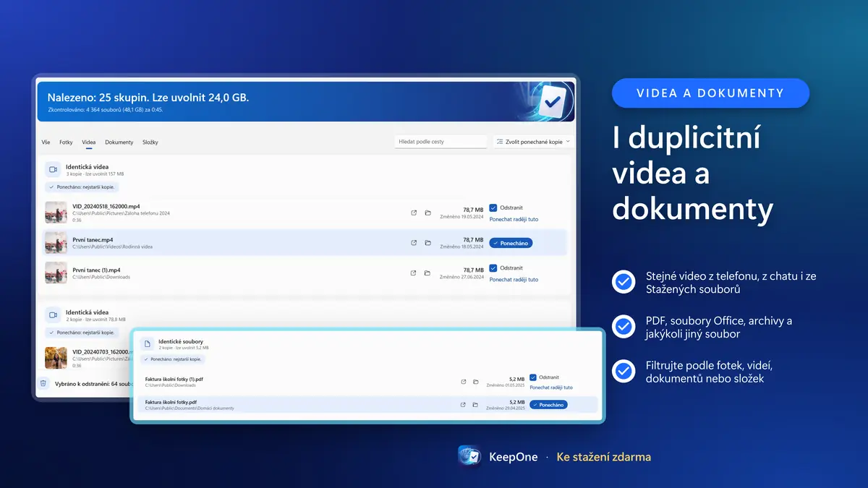The width and height of the screenshot is (868, 488).
Task: Select file name Faktura školní fotky (1).pdf
Action: coord(174,379)
